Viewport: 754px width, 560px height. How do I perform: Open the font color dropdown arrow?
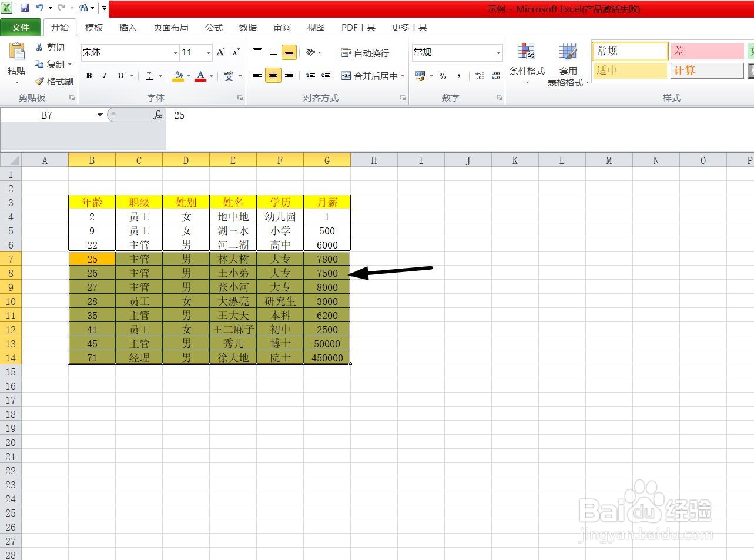tap(211, 76)
